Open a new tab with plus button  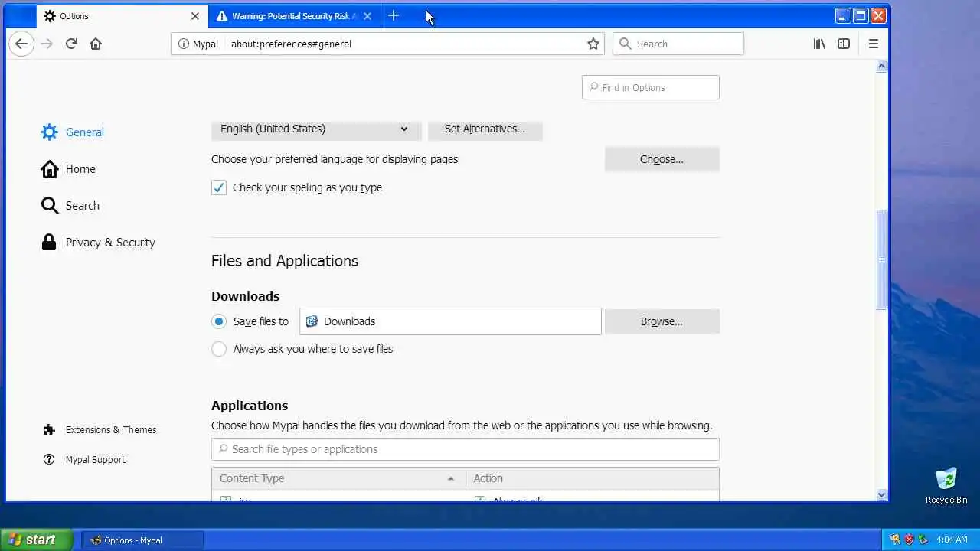point(394,15)
